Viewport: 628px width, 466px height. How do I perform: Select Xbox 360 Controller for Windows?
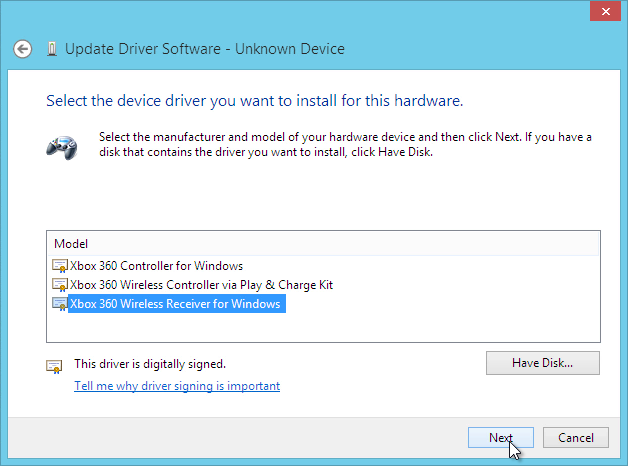pyautogui.click(x=157, y=266)
